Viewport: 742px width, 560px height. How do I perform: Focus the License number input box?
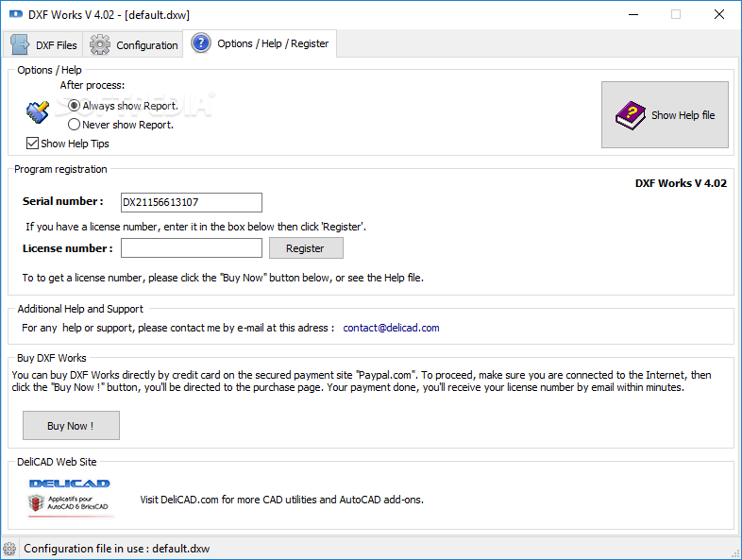pos(192,248)
